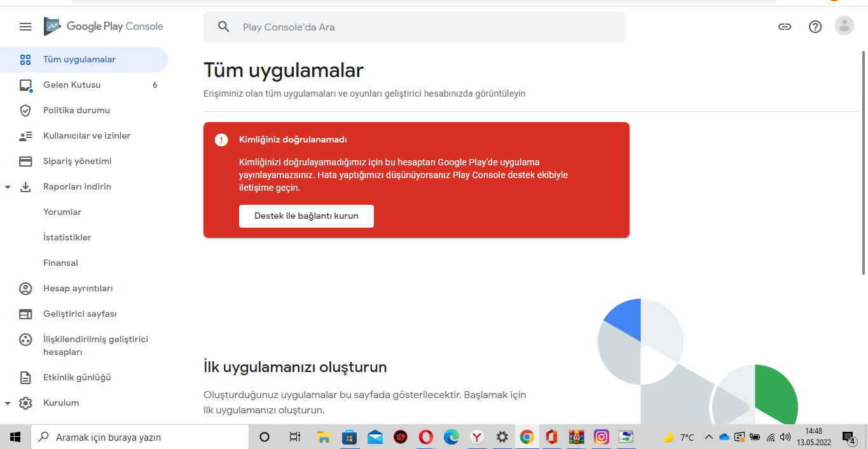Click the Etkinlik günlüğü document icon
Viewport: 868px width, 449px height.
click(x=25, y=378)
